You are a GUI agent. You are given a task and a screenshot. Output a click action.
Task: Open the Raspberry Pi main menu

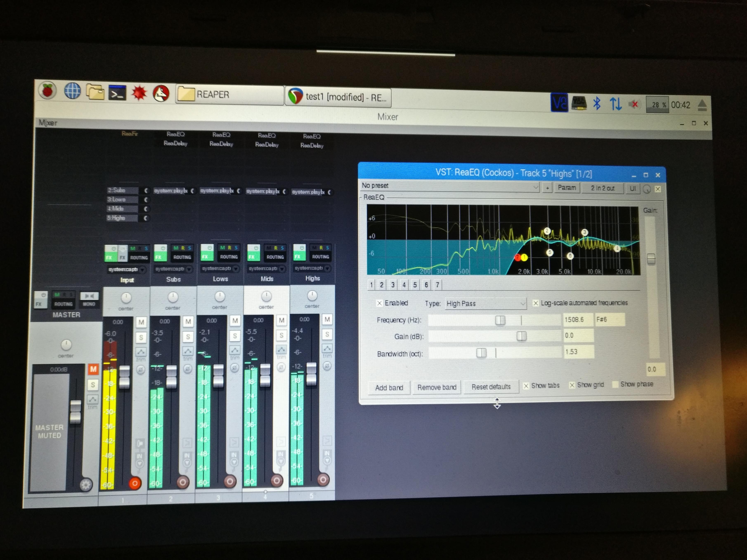point(48,91)
